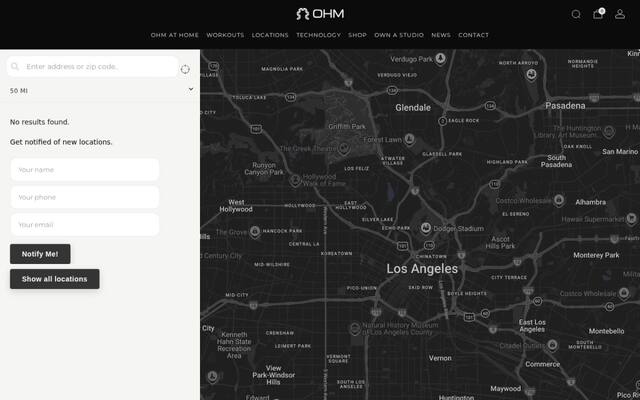Select The Grove map marker
Viewport: 640px width, 400px height.
(255, 232)
